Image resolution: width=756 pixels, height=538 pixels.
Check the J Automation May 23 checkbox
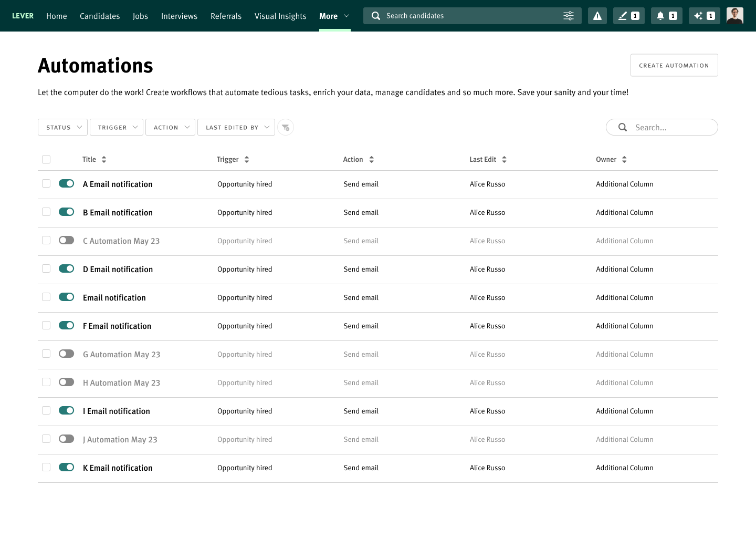tap(46, 439)
